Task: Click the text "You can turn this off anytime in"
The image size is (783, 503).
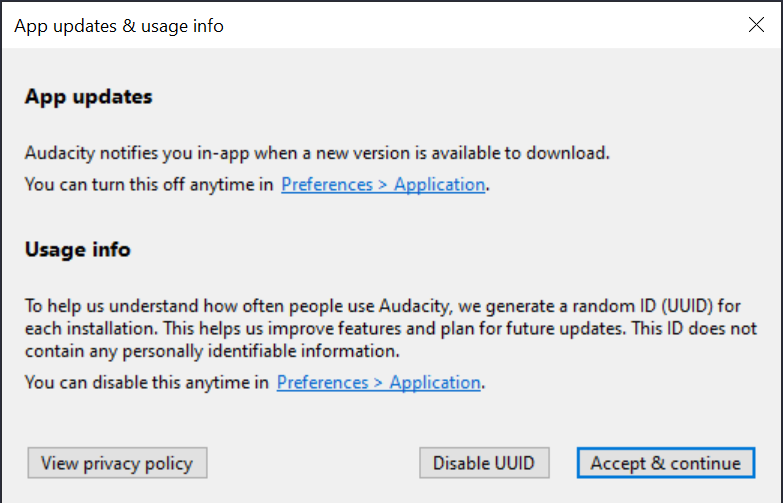Action: point(149,184)
